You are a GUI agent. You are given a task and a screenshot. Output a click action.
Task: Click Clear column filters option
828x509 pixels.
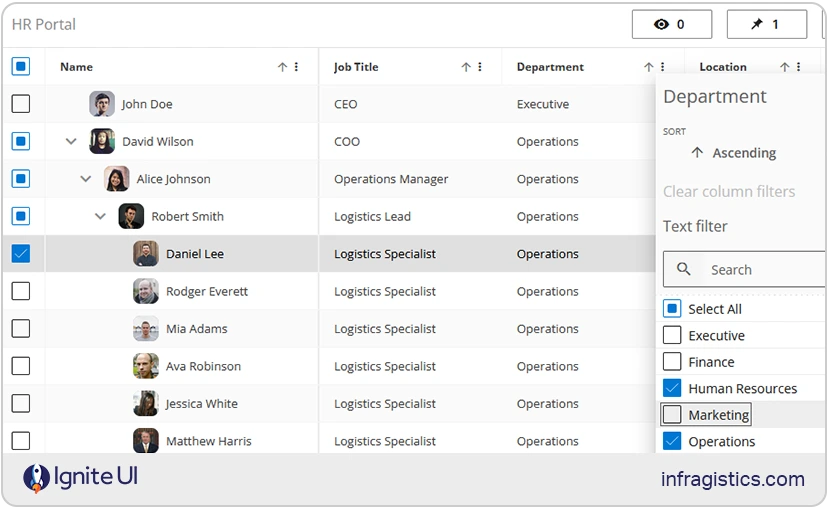[729, 191]
